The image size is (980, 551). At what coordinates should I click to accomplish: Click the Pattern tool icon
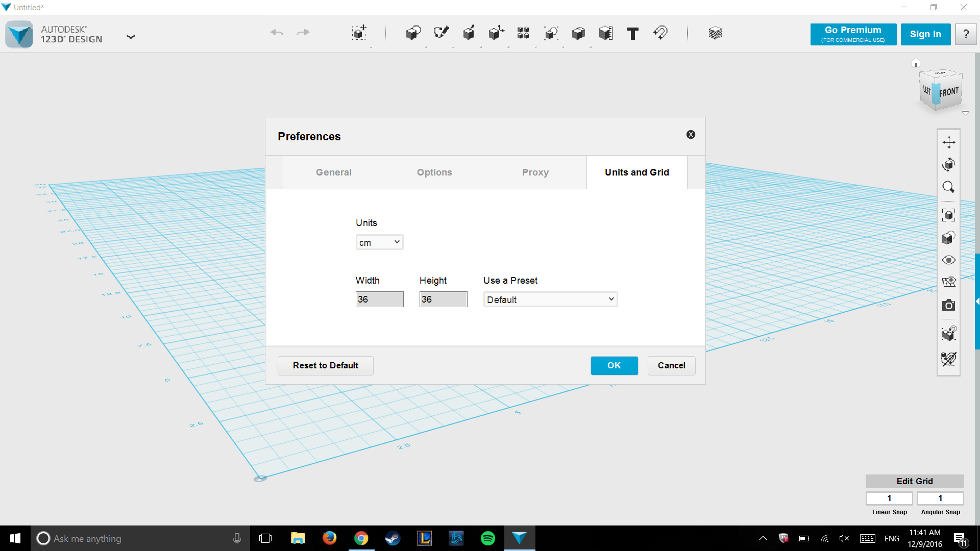pyautogui.click(x=523, y=32)
